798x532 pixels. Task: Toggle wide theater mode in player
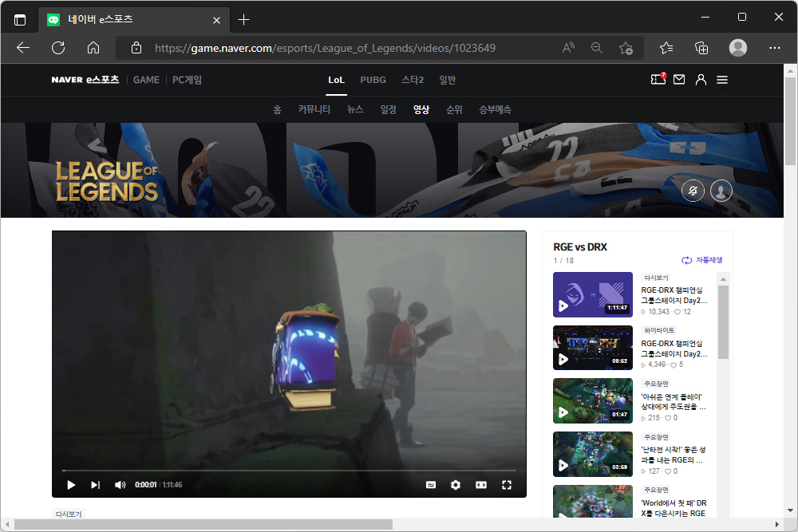(x=481, y=485)
